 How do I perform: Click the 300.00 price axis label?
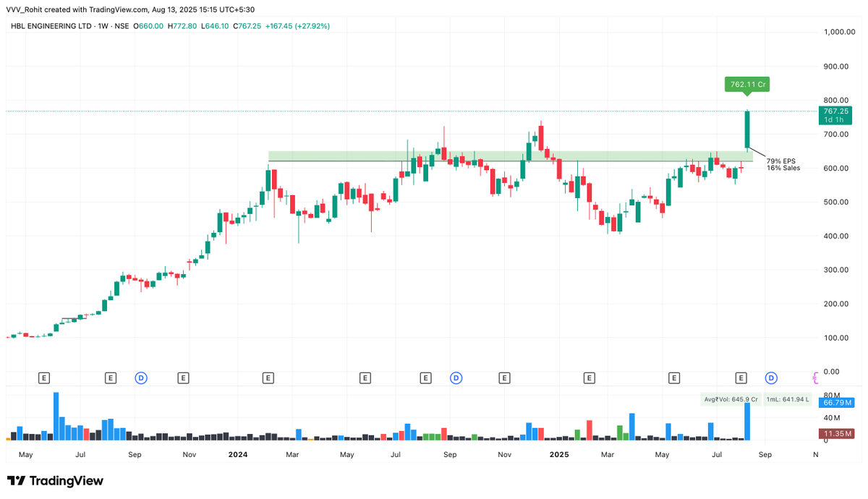pos(838,270)
